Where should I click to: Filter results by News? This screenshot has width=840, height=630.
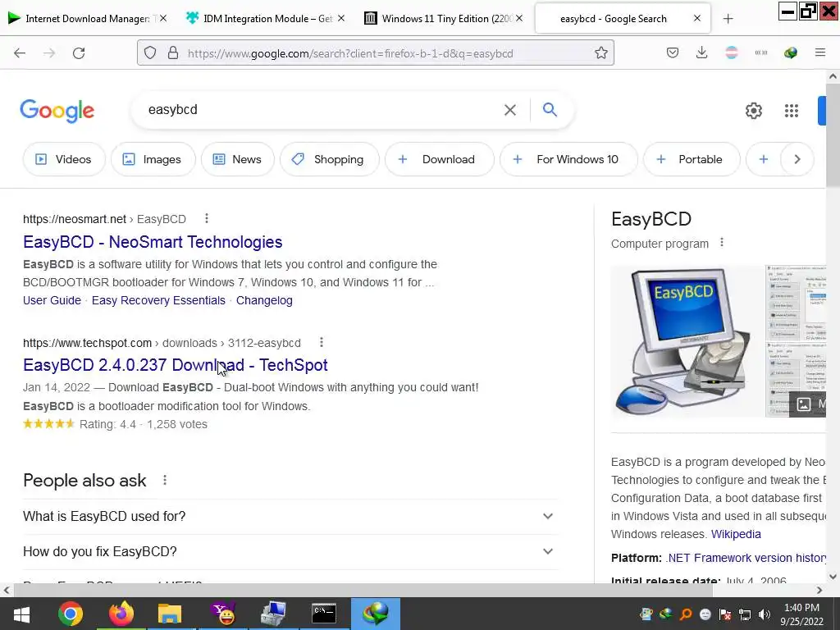point(237,159)
